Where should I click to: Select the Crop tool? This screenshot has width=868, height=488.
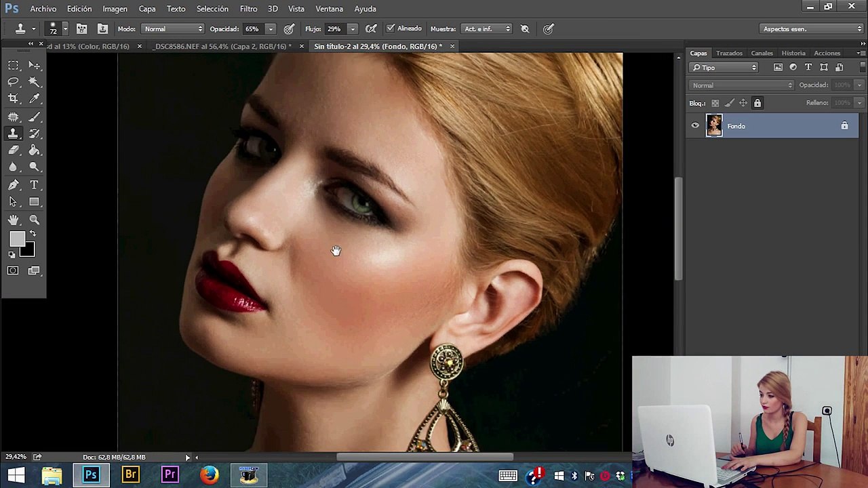(13, 98)
